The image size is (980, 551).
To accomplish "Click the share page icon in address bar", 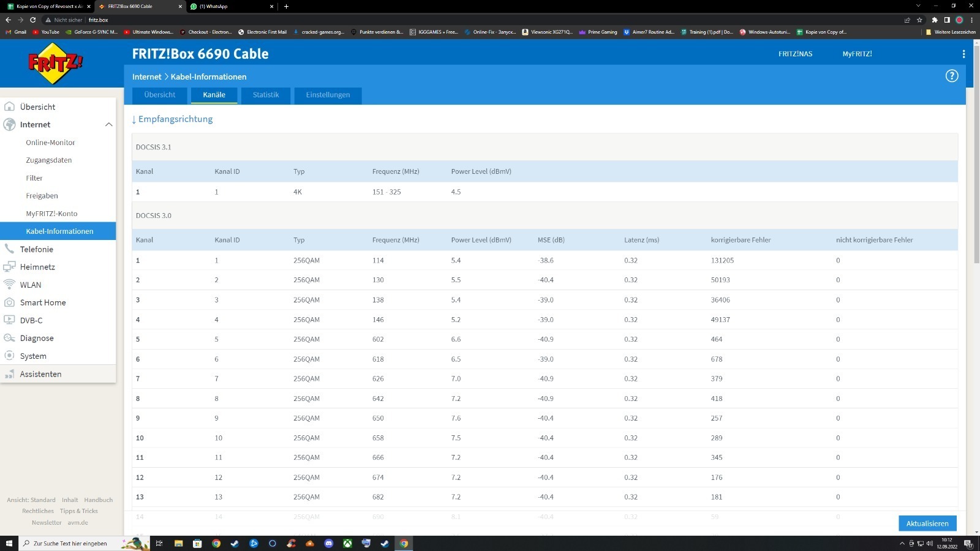I will pos(907,20).
